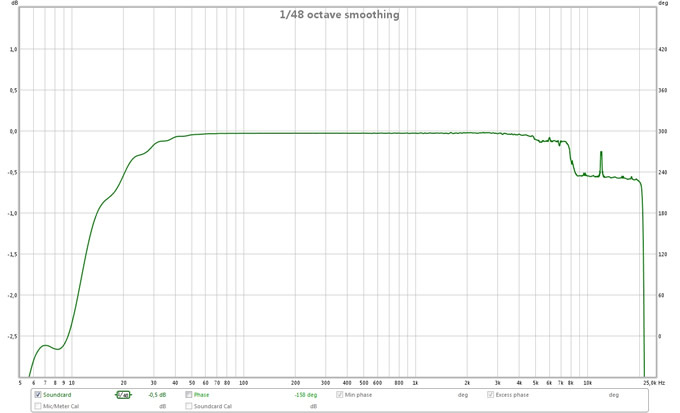Toggle the Excess phase checkbox
Screen dimensions: 680x413
point(490,395)
